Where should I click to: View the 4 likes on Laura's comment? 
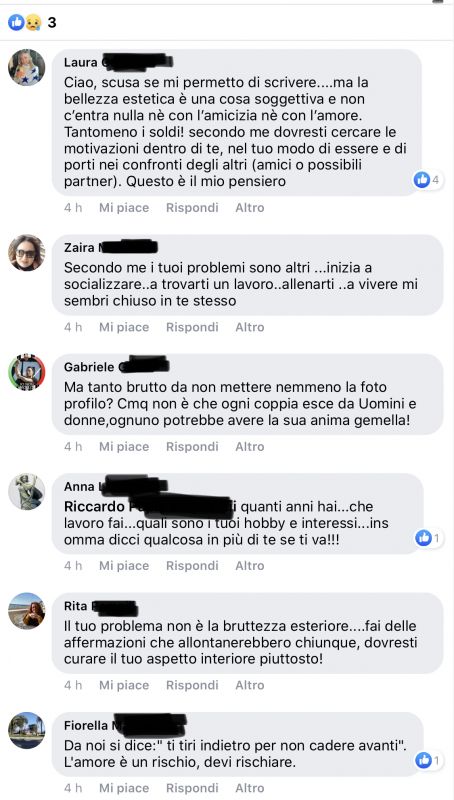tap(428, 180)
